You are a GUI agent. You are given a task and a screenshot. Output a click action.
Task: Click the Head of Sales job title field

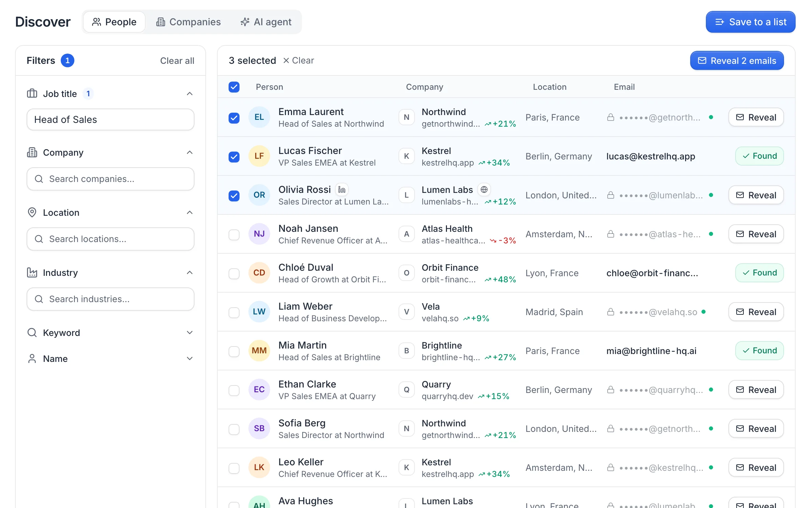click(111, 119)
